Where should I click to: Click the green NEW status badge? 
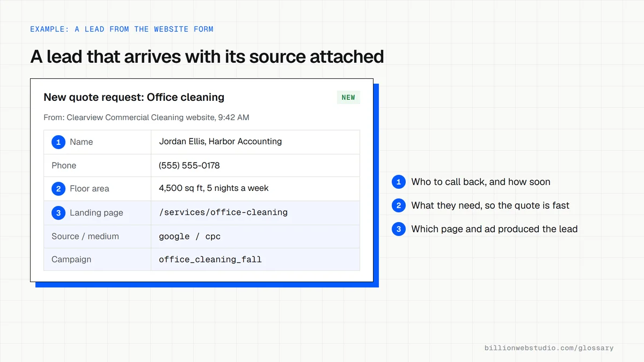coord(348,98)
